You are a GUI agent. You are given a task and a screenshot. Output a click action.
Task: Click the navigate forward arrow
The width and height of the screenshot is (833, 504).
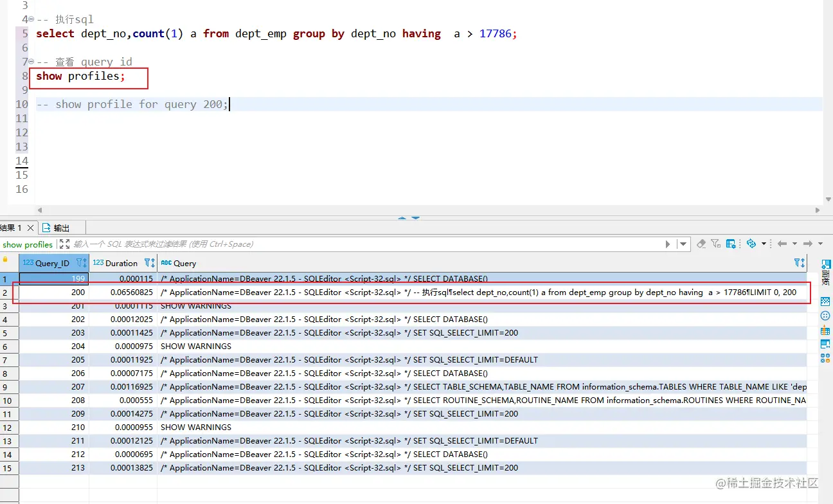click(x=809, y=244)
